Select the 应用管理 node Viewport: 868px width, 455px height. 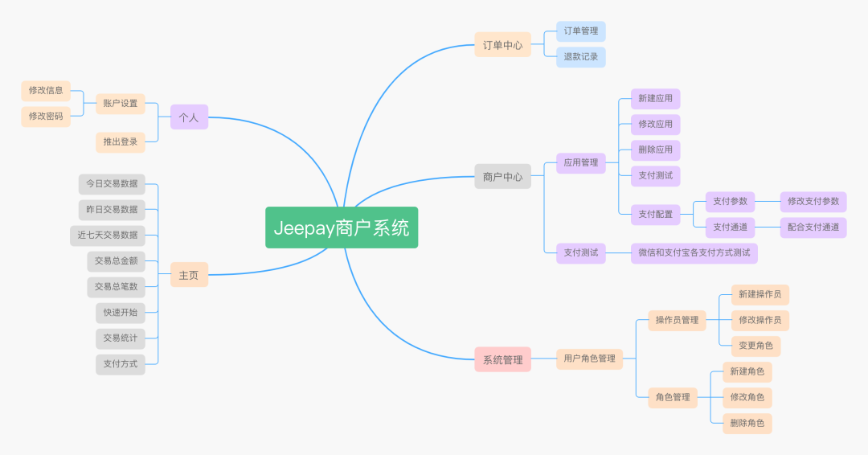tap(581, 162)
